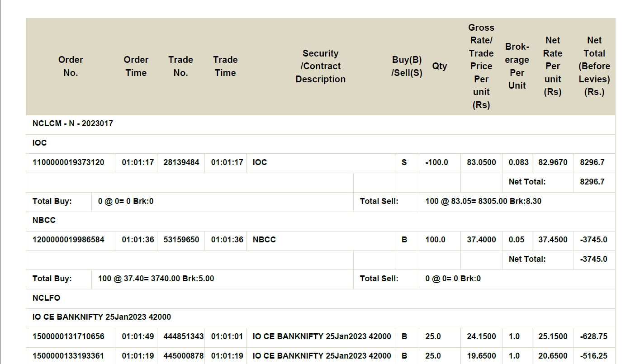Click the Trade No. column header
Viewport: 640px width, 364px height.
[180, 66]
